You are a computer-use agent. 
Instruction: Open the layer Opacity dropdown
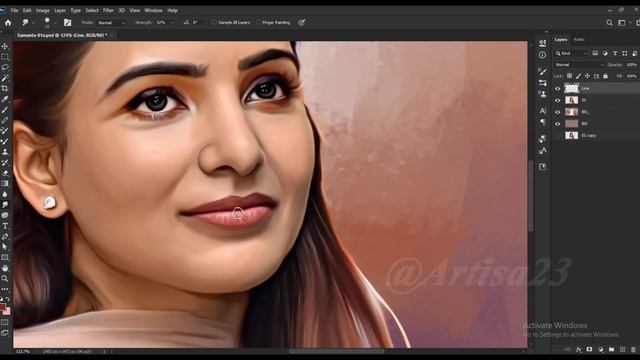click(632, 64)
